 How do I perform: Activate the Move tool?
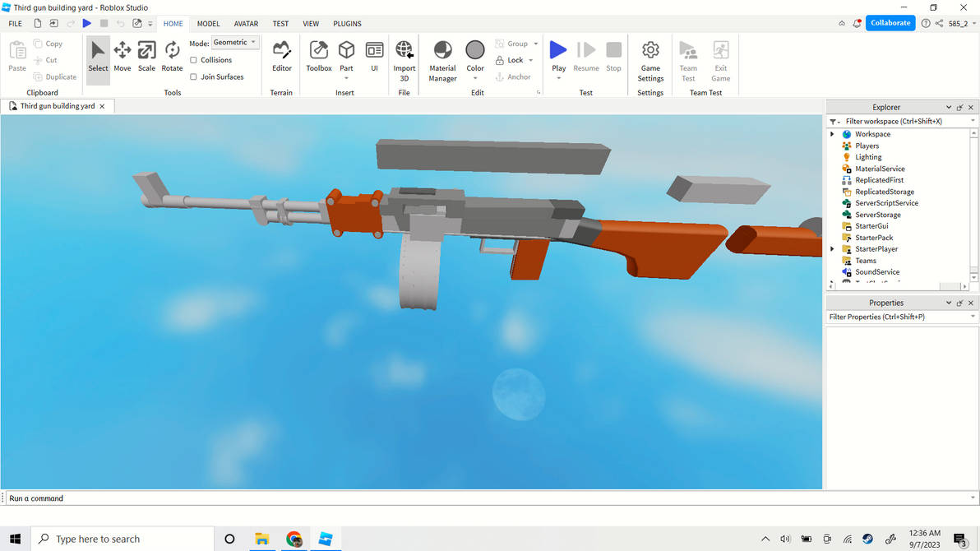[x=122, y=58]
